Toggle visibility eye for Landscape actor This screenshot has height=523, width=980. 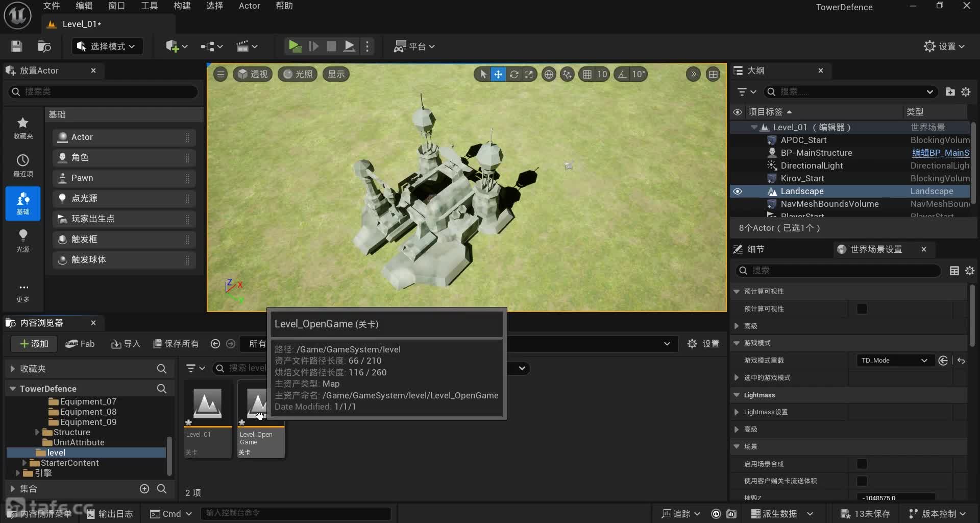738,192
